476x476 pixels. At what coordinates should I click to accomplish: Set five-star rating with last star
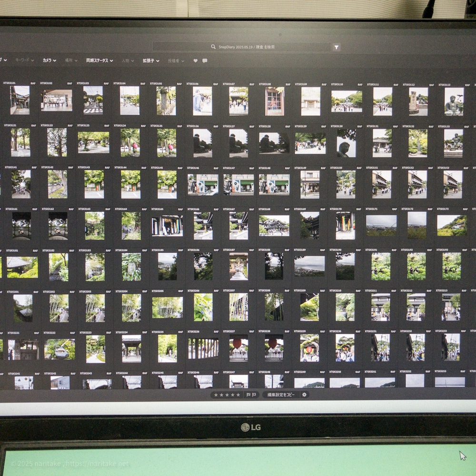[238, 395]
